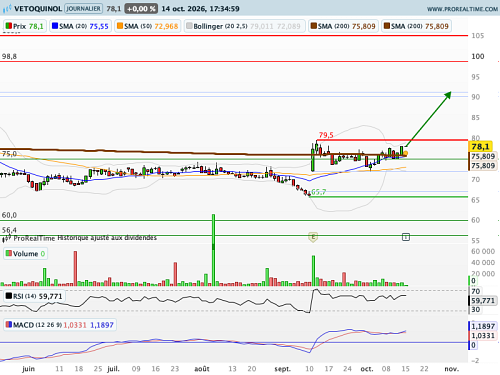Click the orange SMA (50) color swatch
Viewport: 500px width, 375px height.
(120, 26)
